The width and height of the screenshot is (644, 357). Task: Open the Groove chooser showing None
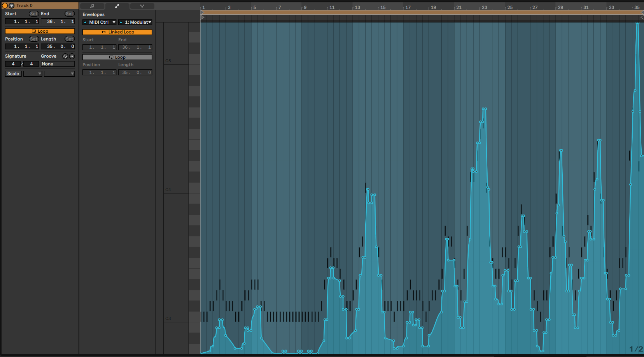(x=58, y=64)
